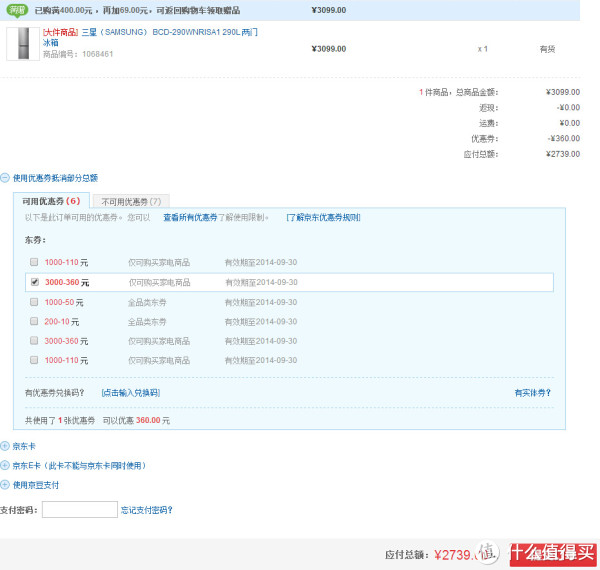This screenshot has width=600, height=570.
Task: Click the 全品类东券 text in 200-10 row
Action: click(x=147, y=322)
